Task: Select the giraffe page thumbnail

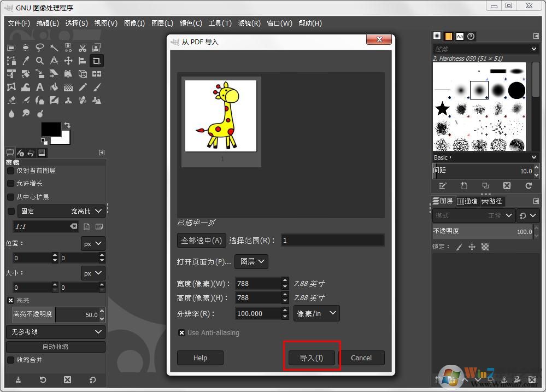Action: pos(221,115)
